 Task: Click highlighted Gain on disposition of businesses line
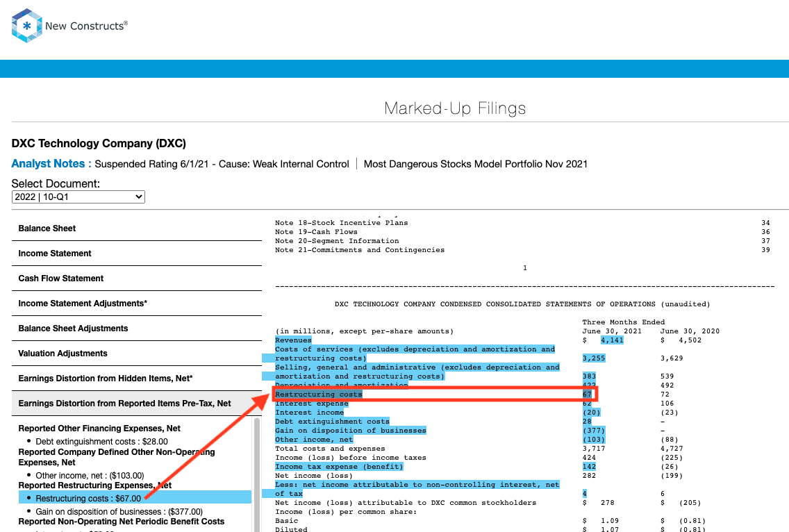point(350,431)
